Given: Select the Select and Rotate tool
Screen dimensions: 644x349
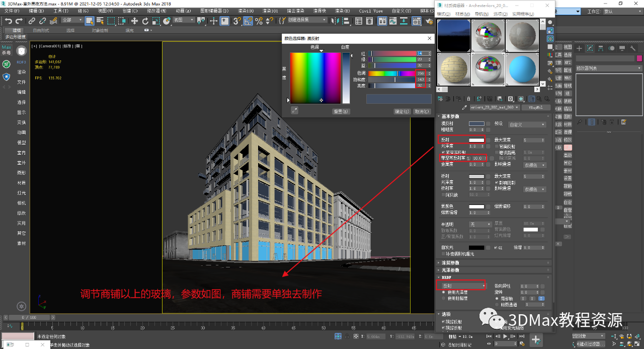Looking at the screenshot, I should pos(145,21).
